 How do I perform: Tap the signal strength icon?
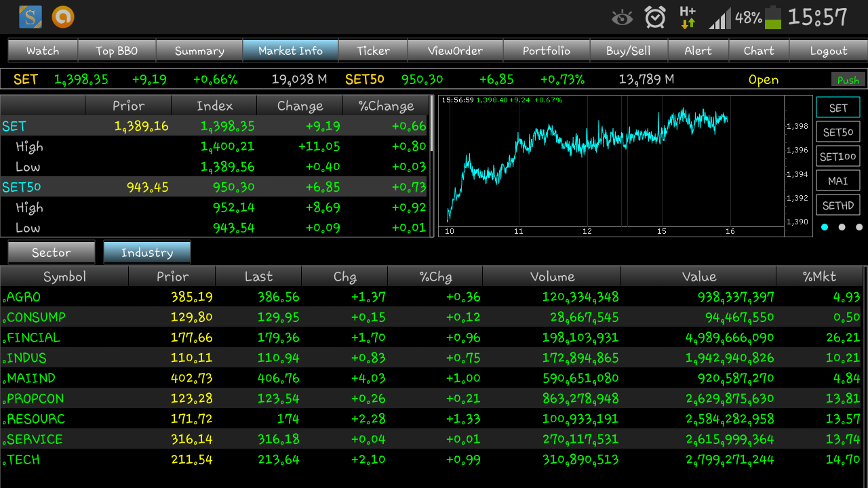tap(720, 18)
